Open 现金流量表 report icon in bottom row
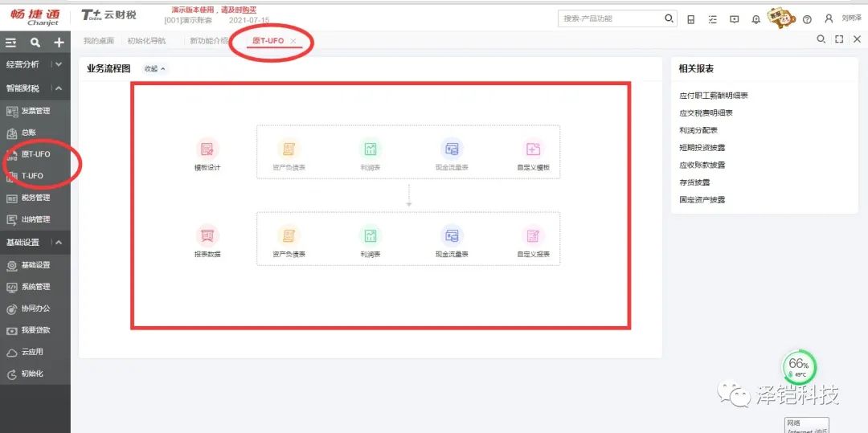This screenshot has width=868, height=433. click(452, 235)
